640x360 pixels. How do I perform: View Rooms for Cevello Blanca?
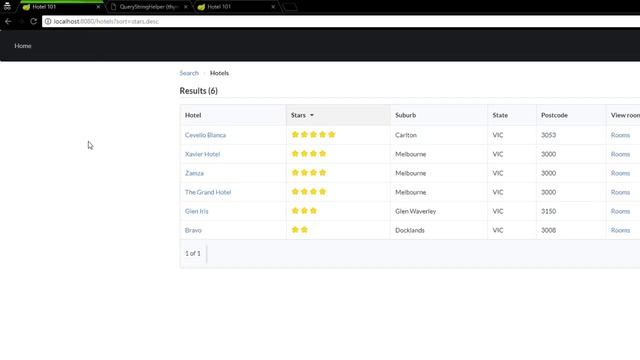[x=620, y=135]
